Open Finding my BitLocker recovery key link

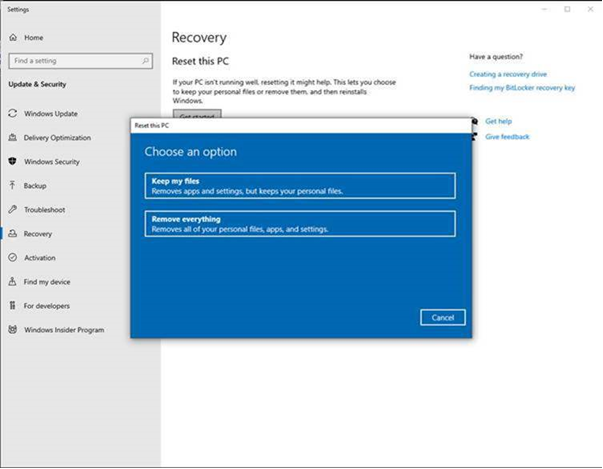click(522, 88)
